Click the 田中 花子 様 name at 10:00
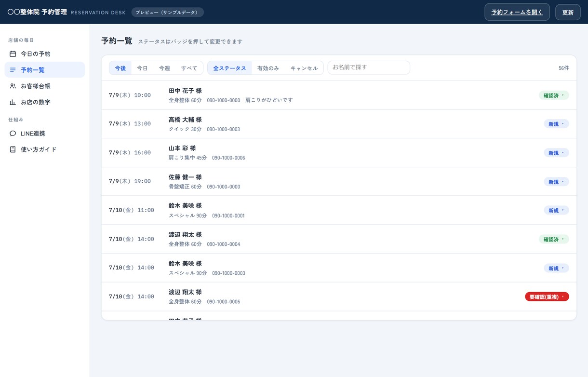The image size is (588, 377). coord(185,91)
